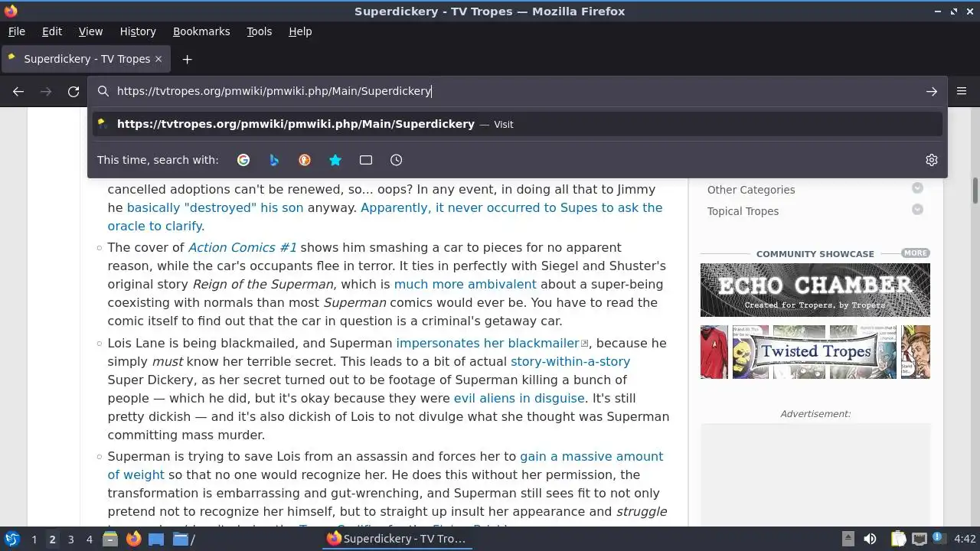Open a new tab with plus button
980x551 pixels.
pyautogui.click(x=187, y=59)
